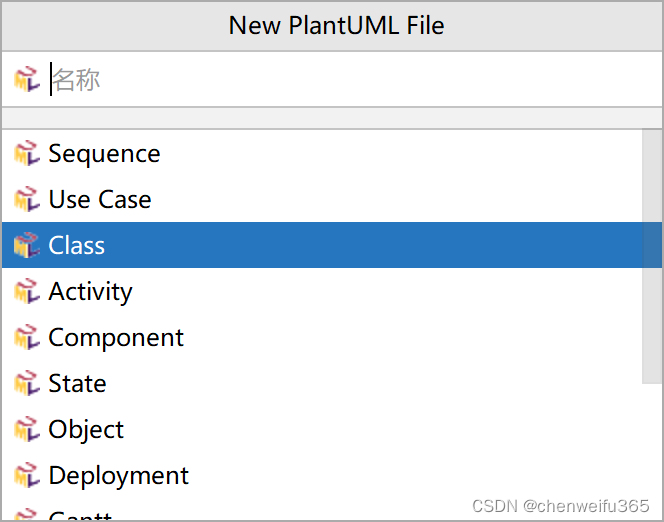This screenshot has height=522, width=664.
Task: Click the icon beside Deployment
Action: click(27, 475)
